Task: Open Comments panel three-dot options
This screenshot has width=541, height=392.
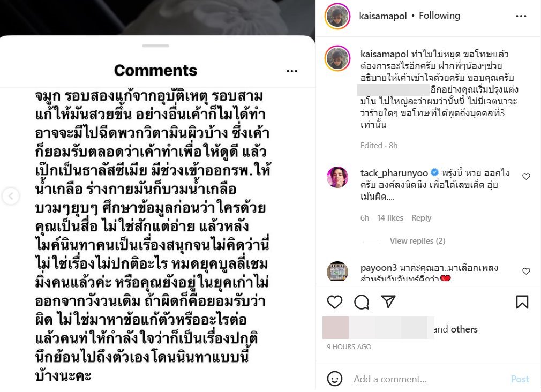Action: click(292, 71)
